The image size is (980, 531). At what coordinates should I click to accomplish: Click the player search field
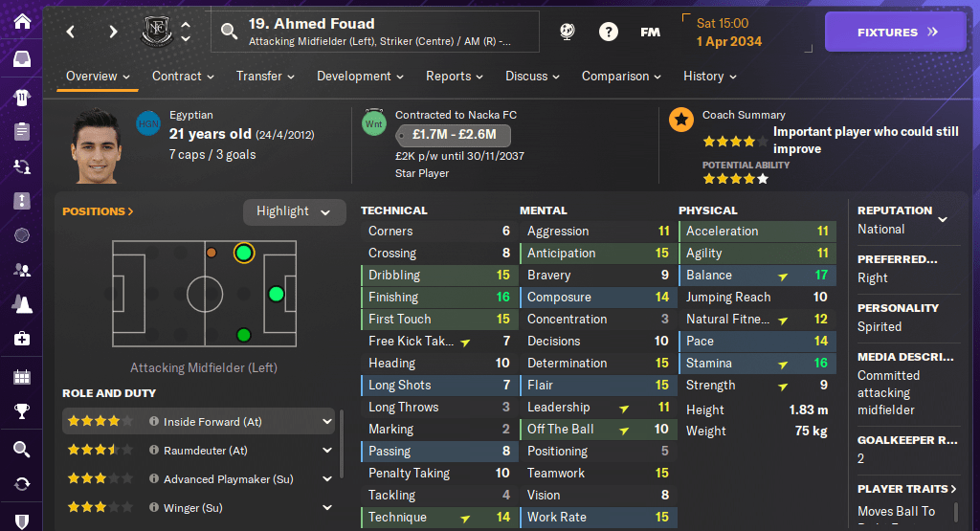tap(378, 32)
